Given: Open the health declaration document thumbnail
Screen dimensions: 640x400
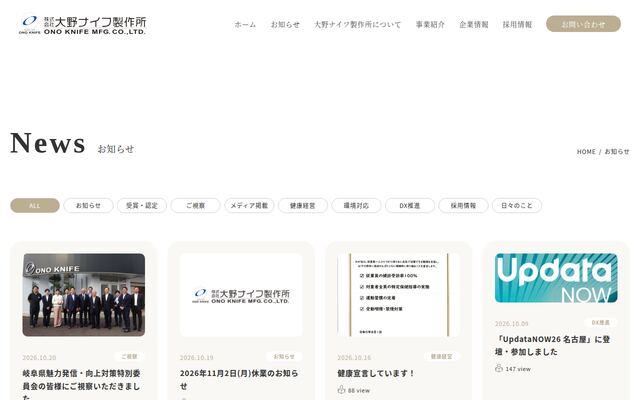Looking at the screenshot, I should [399, 295].
